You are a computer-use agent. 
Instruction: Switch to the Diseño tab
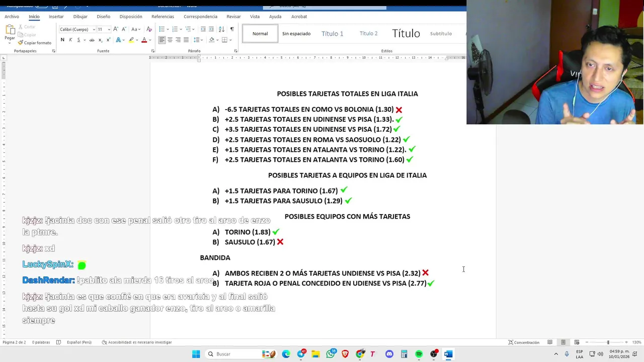click(103, 17)
